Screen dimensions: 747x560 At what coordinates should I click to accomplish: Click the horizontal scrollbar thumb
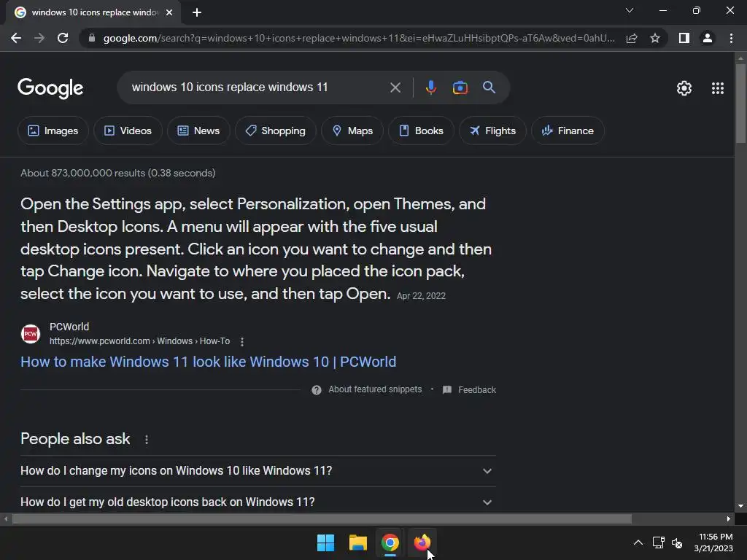[x=322, y=518]
